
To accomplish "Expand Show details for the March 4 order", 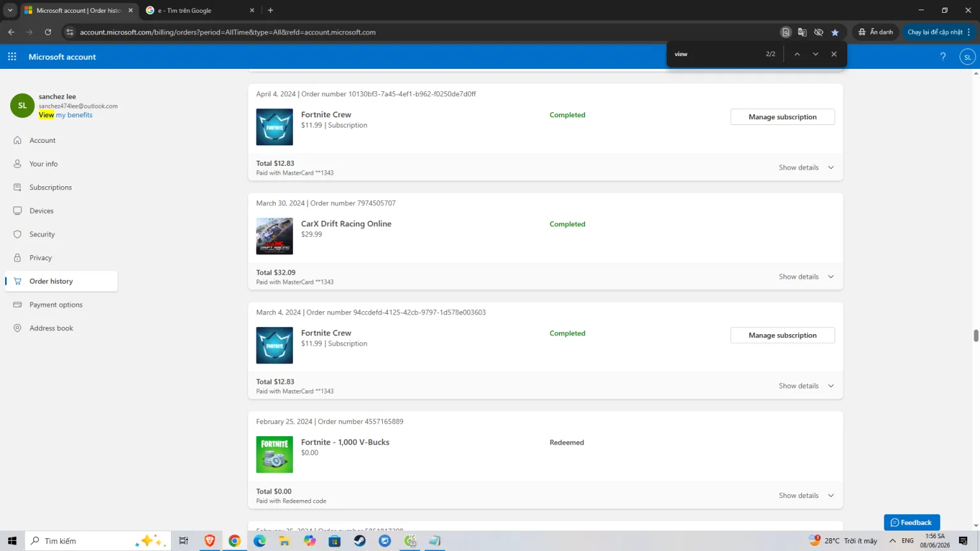I will [806, 386].
